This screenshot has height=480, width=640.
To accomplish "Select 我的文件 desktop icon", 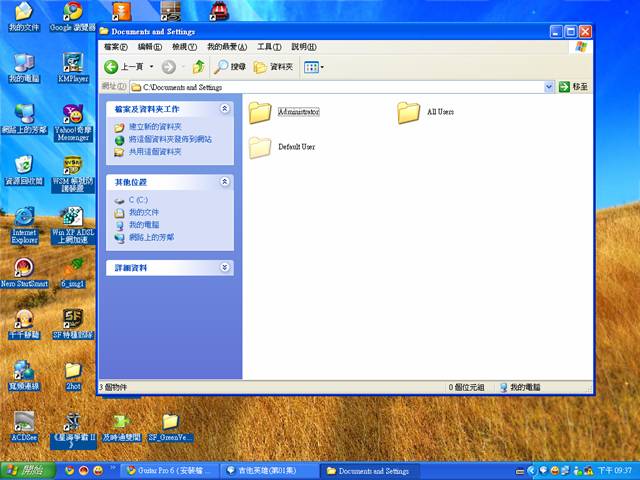I will coord(24,17).
